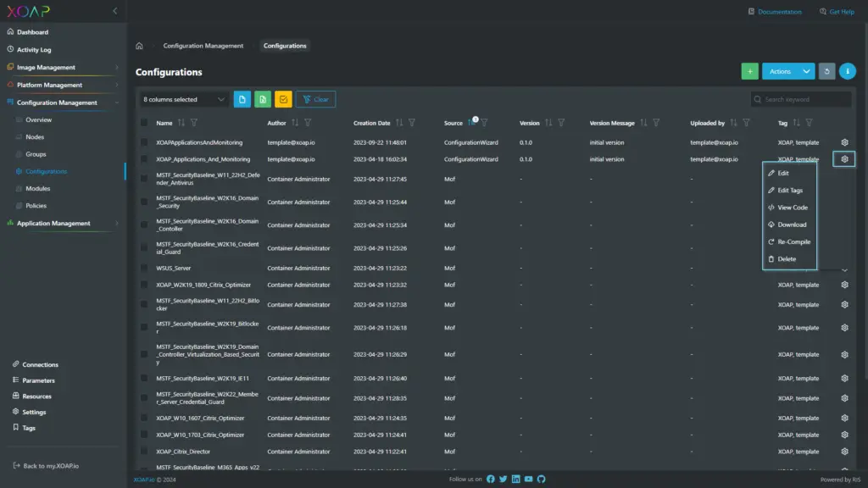The height and width of the screenshot is (488, 868).
Task: Click the Configuration Management breadcrumb
Action: tap(203, 46)
